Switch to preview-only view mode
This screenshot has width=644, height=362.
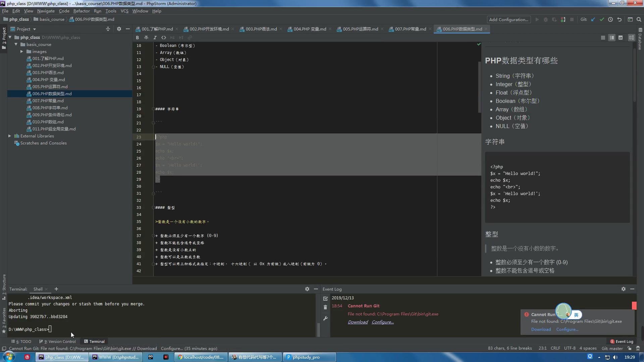pyautogui.click(x=621, y=38)
